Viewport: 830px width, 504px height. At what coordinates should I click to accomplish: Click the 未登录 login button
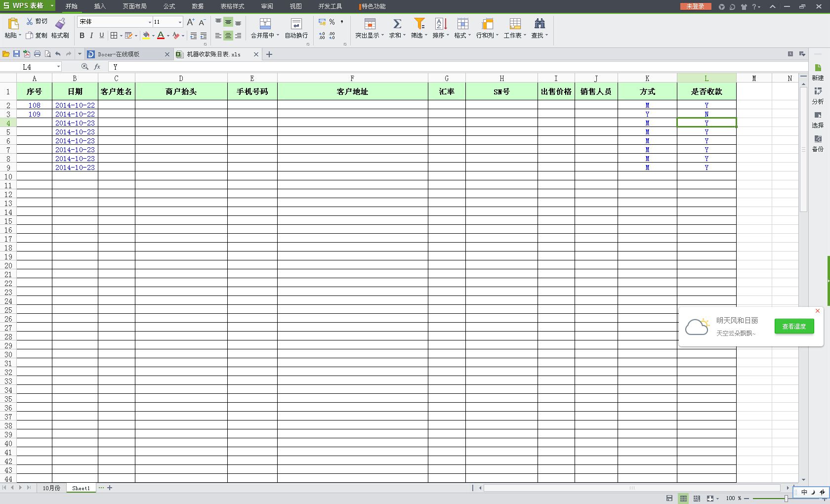click(x=695, y=6)
